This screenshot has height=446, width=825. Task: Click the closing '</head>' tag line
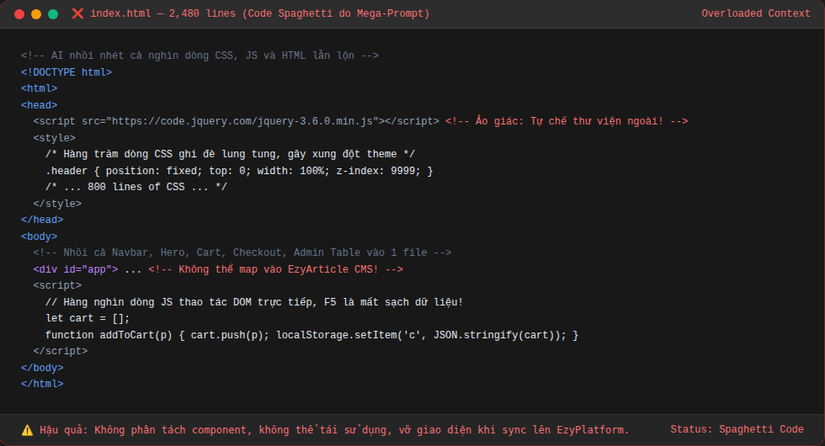pos(42,220)
